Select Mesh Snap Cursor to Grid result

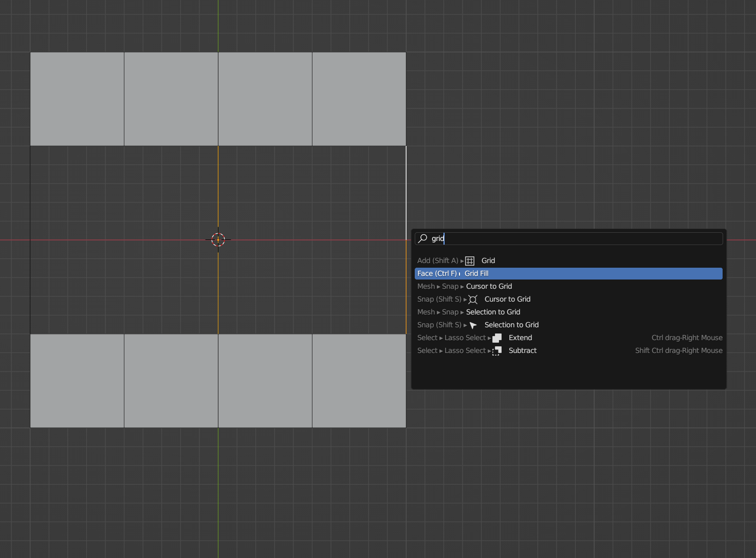(x=568, y=286)
